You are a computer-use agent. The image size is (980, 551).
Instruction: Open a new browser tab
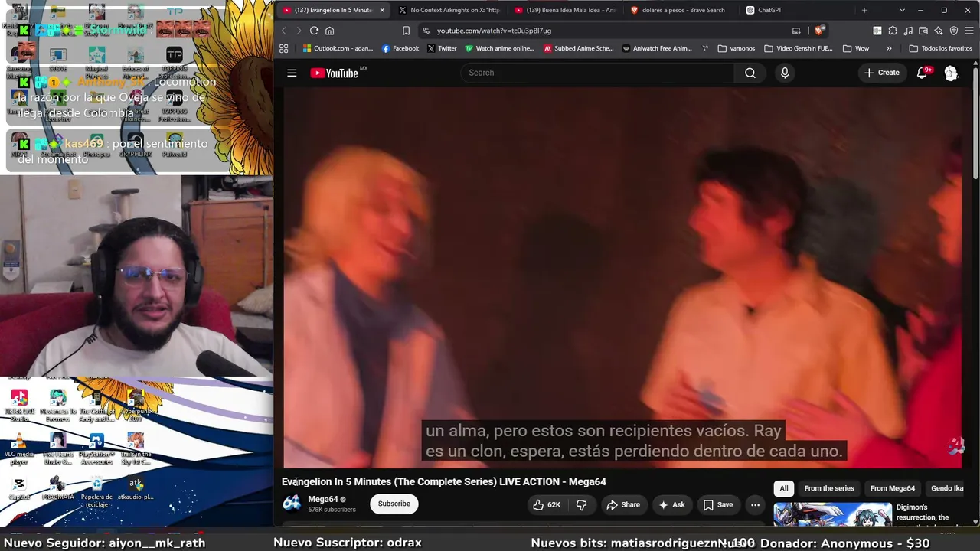[864, 10]
